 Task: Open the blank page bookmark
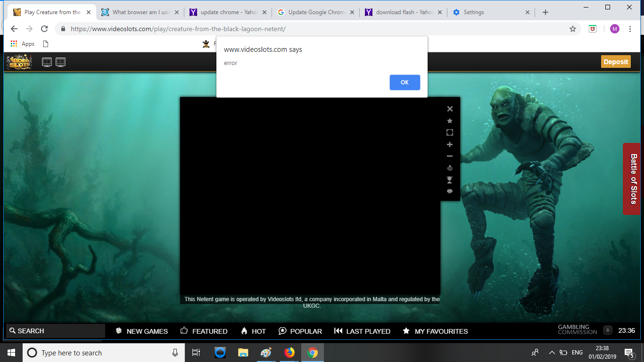tap(46, 44)
